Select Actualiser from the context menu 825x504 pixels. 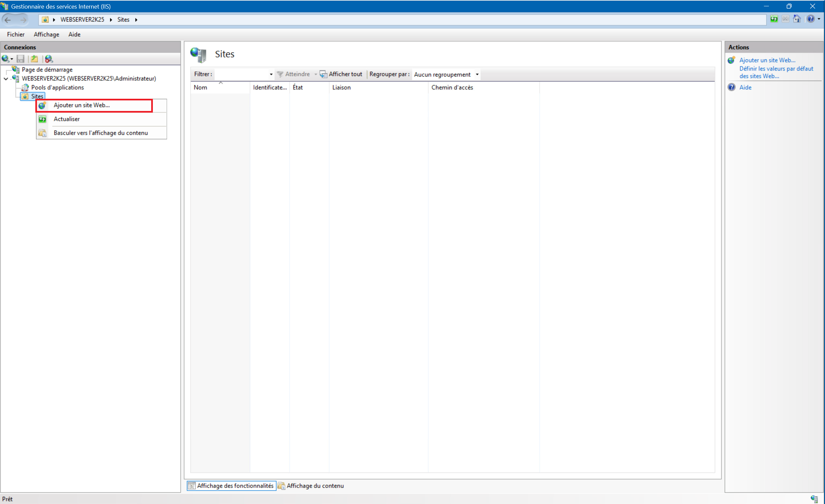point(67,119)
